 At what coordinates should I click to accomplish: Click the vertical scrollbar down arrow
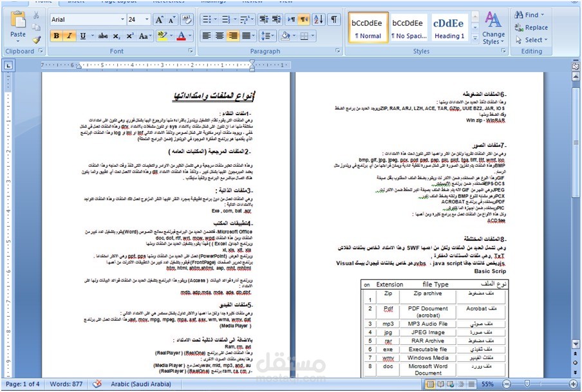tap(576, 343)
